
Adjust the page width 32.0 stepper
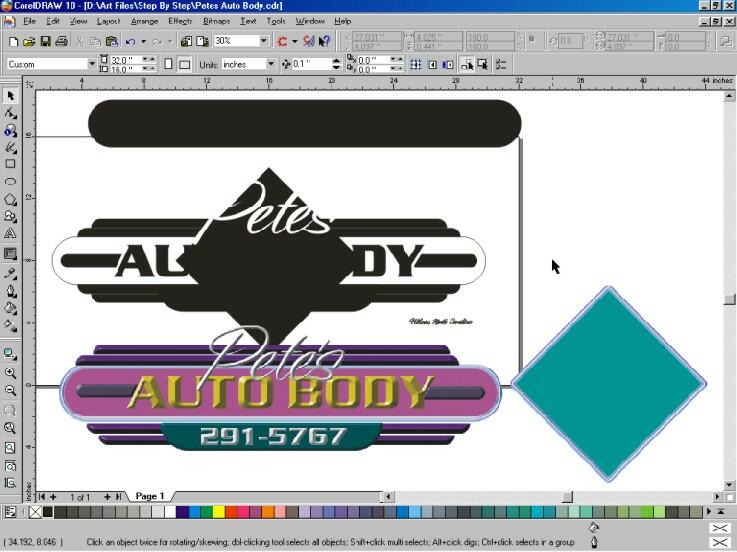(x=149, y=60)
